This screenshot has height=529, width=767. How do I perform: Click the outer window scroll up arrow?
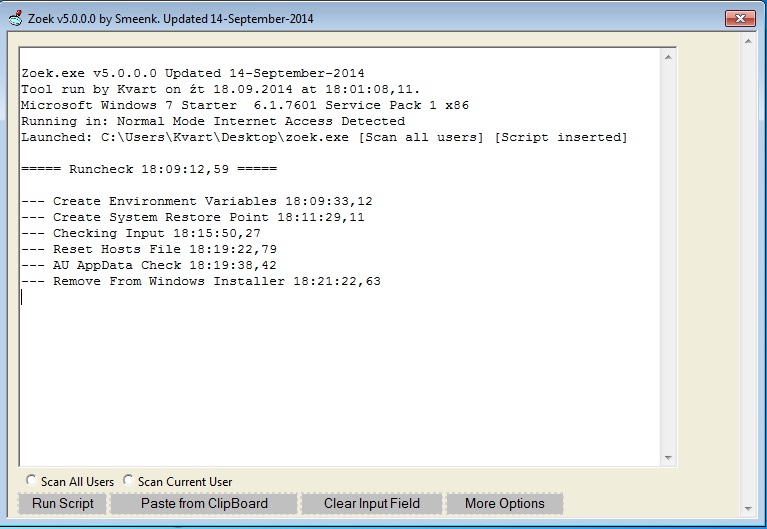click(748, 41)
